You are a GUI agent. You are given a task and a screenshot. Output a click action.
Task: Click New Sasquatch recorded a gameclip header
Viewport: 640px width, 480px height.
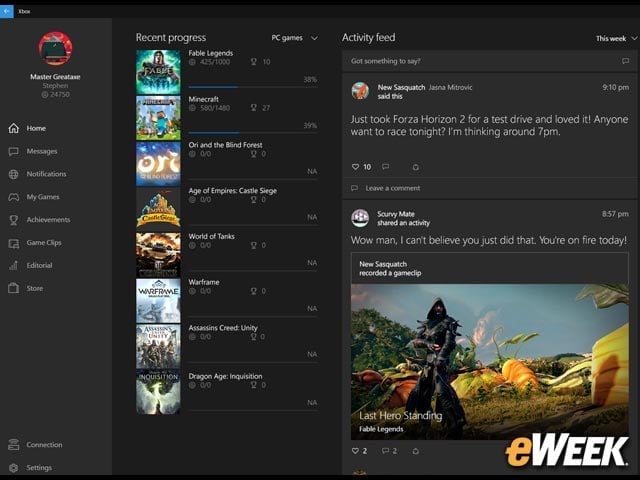tap(489, 269)
